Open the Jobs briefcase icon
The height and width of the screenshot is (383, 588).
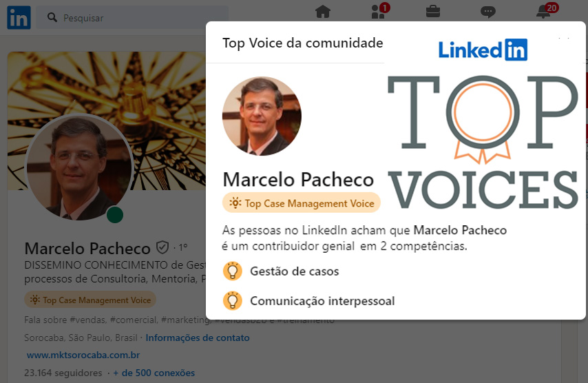click(x=433, y=11)
